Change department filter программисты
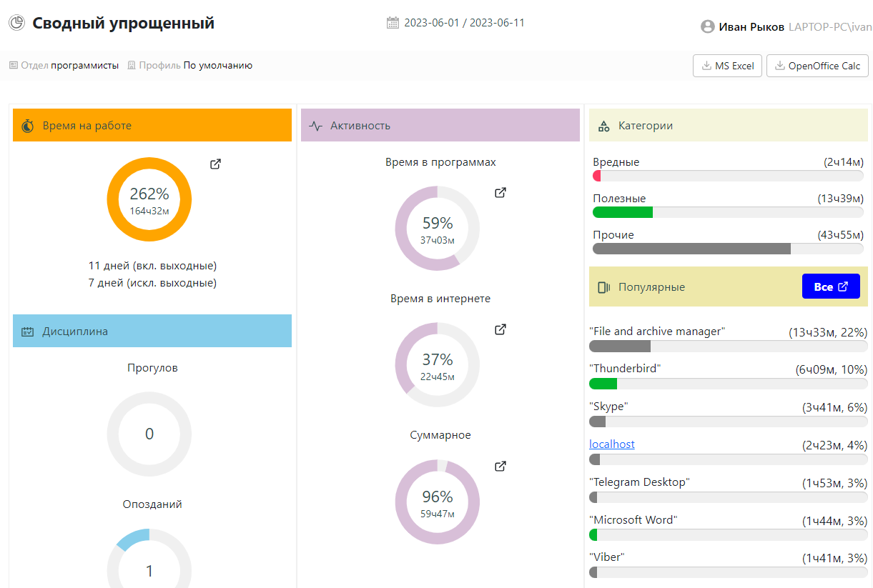873x588 pixels. pos(84,66)
